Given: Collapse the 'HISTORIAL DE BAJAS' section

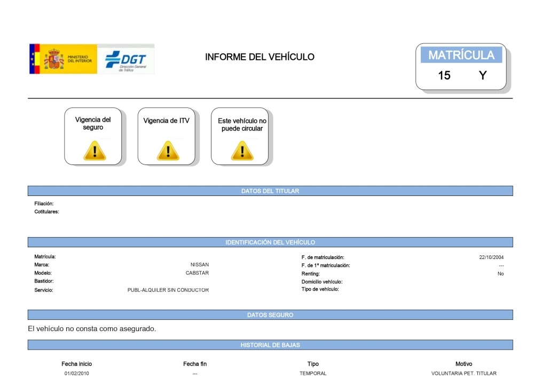Looking at the screenshot, I should click(270, 344).
